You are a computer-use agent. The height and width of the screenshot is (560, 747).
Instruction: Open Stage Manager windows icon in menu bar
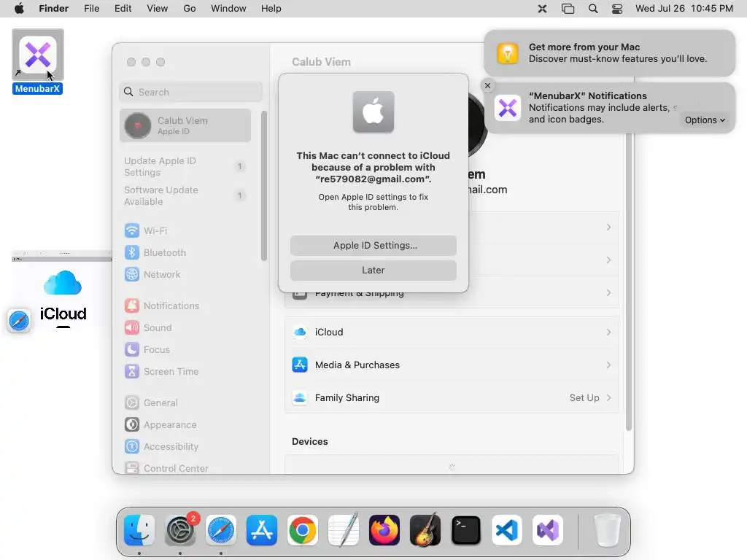(568, 9)
